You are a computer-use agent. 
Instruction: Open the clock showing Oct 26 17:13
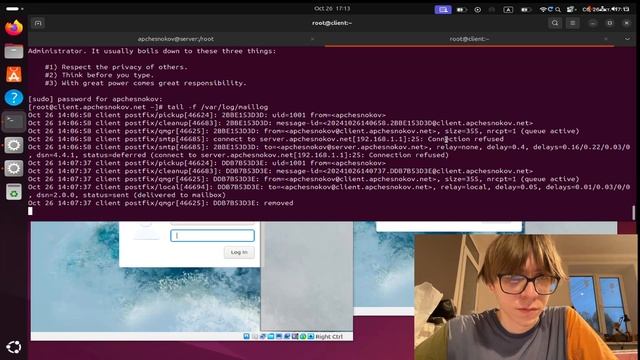click(332, 8)
